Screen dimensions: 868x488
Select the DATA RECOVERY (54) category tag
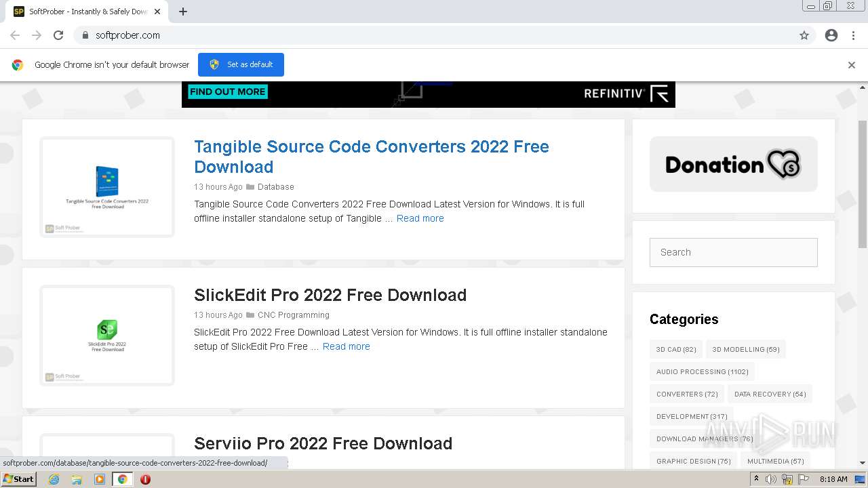770,394
